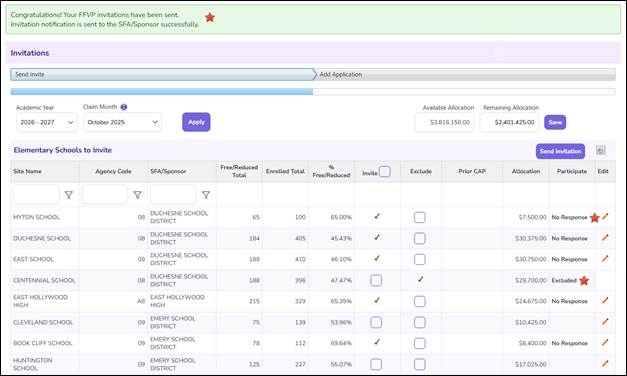
Task: Click the Apply button
Action: tap(196, 122)
